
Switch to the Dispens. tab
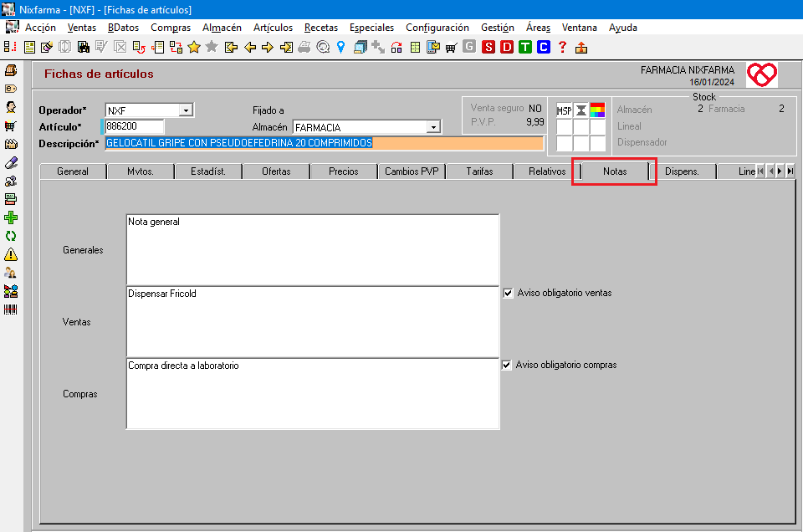[683, 171]
